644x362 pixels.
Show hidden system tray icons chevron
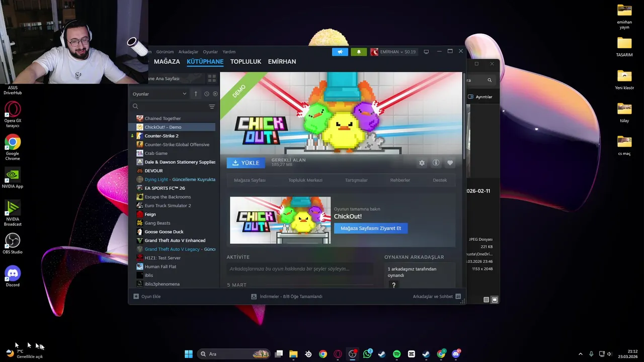coord(580,354)
